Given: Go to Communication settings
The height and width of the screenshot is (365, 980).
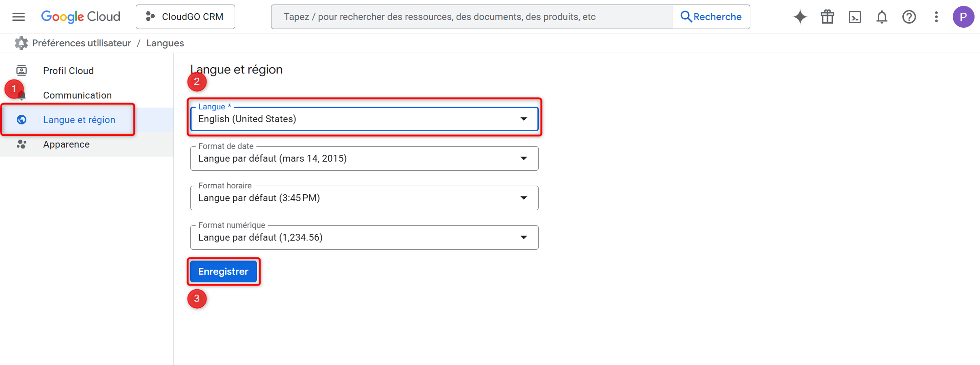Looking at the screenshot, I should pos(77,95).
